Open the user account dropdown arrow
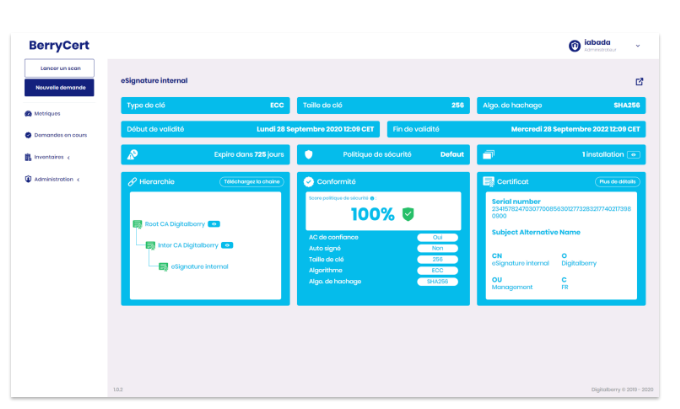 click(x=638, y=46)
